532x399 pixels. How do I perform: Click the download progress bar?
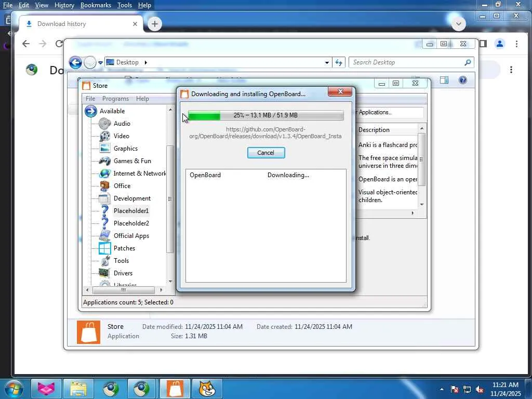265,115
